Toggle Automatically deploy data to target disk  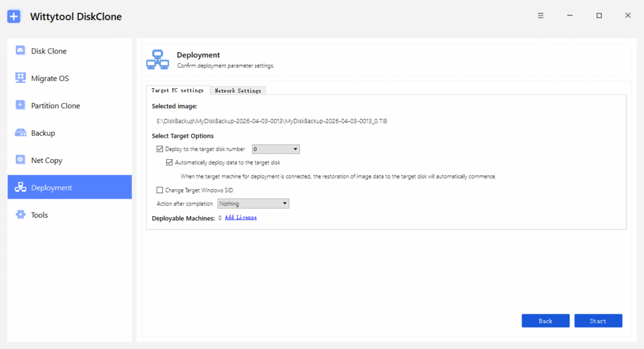(x=169, y=163)
